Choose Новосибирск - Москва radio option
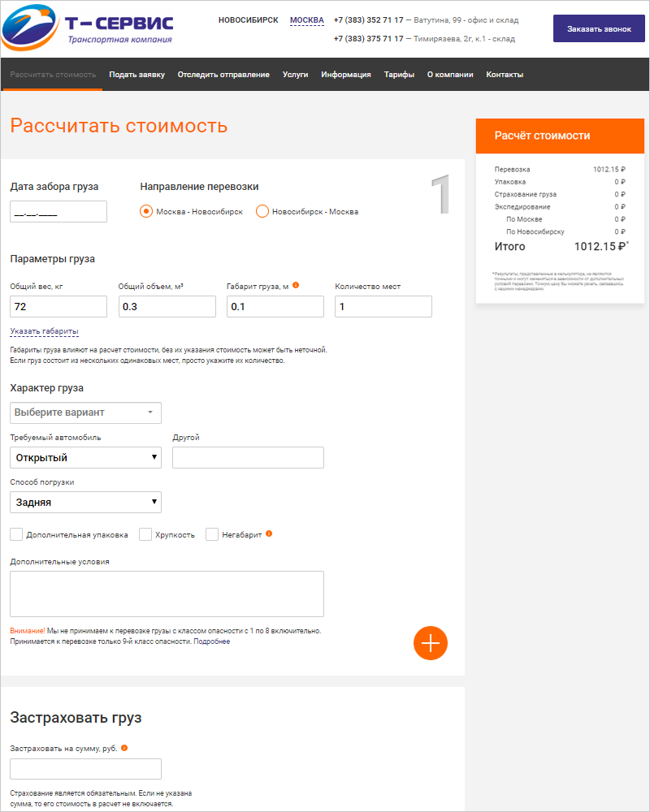The image size is (650, 812). 262,211
